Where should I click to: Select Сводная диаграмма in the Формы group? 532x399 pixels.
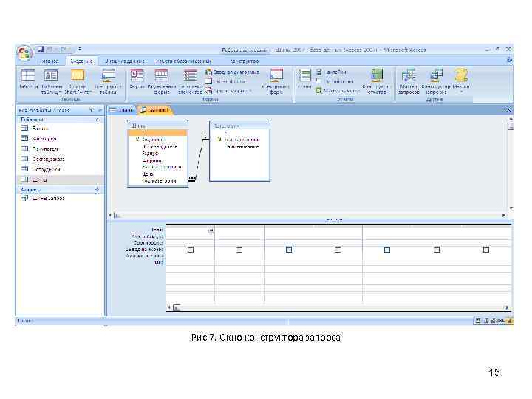pyautogui.click(x=233, y=72)
